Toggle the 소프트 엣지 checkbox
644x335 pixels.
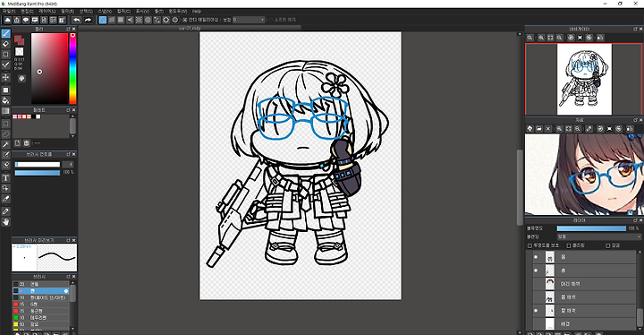270,20
